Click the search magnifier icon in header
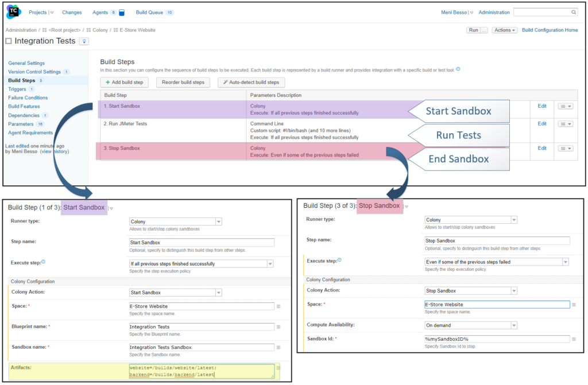Image resolution: width=588 pixels, height=385 pixels. coord(574,13)
